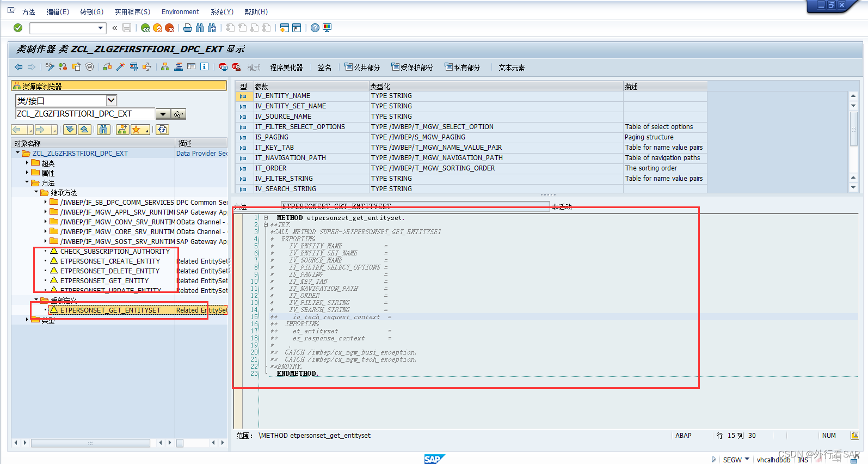Image resolution: width=868 pixels, height=464 pixels.
Task: Click the Favorites star icon in browser
Action: (137, 130)
